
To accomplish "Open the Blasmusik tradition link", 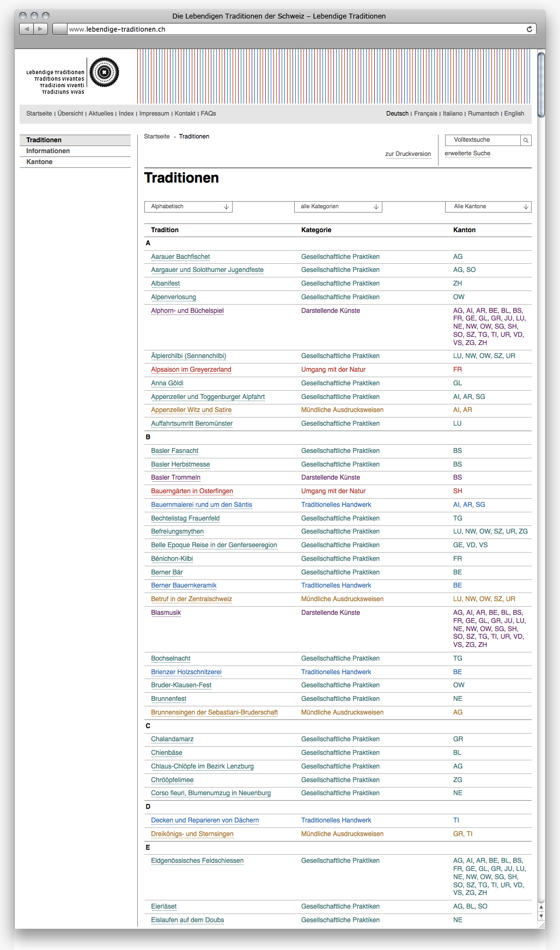I will click(166, 613).
